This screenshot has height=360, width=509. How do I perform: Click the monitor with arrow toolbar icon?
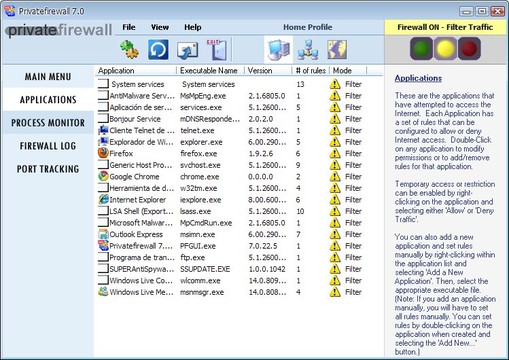coord(187,50)
